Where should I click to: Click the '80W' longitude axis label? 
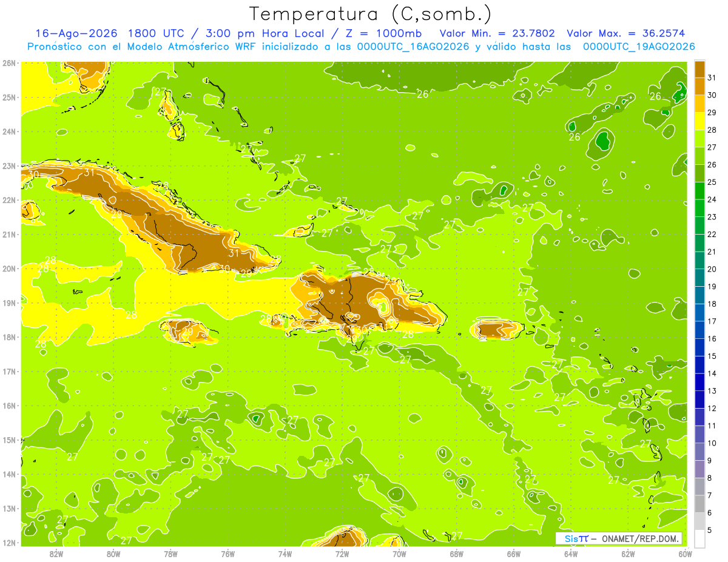[x=113, y=554]
